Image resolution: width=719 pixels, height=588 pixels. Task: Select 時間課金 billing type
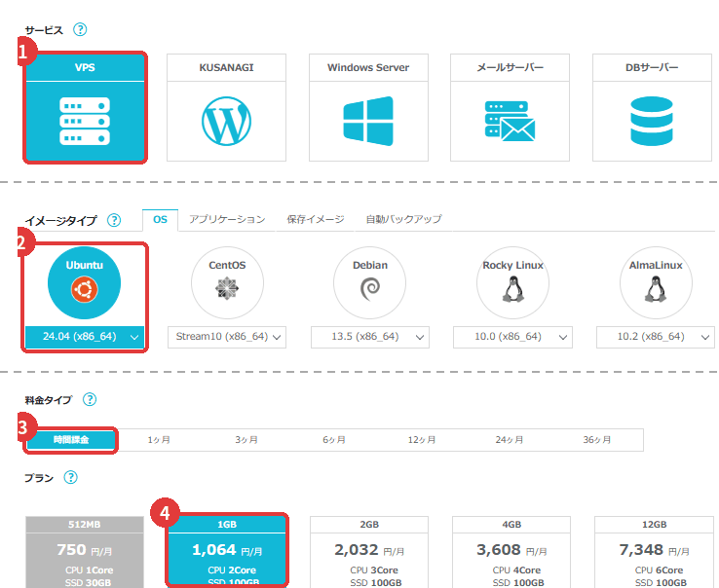tap(71, 440)
